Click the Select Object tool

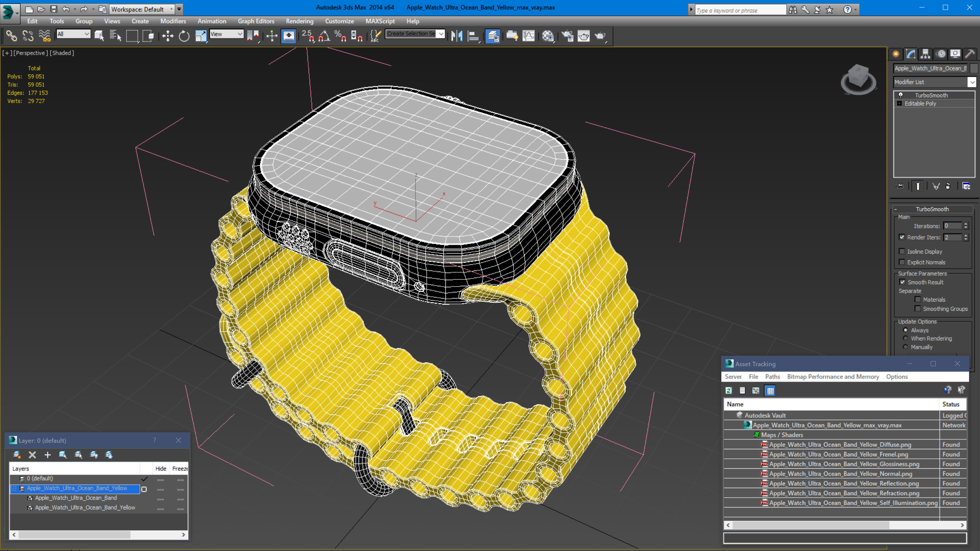point(99,36)
